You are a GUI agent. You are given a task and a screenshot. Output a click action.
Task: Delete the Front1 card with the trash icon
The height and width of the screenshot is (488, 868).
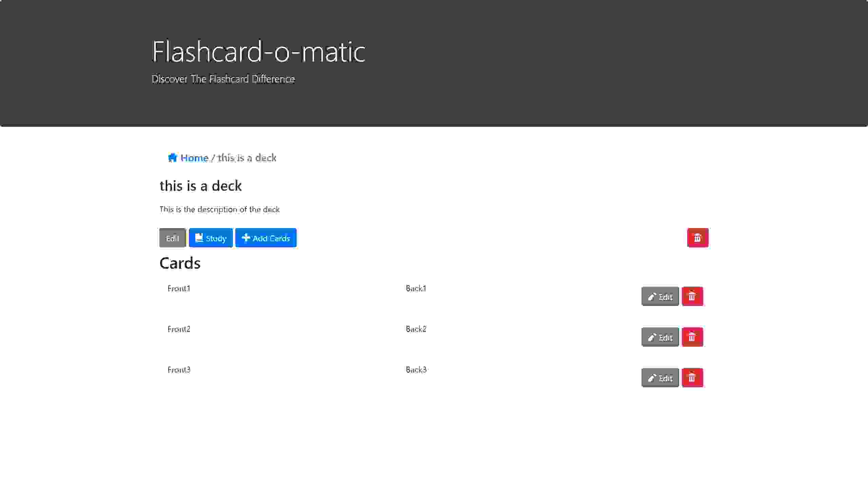[692, 297]
